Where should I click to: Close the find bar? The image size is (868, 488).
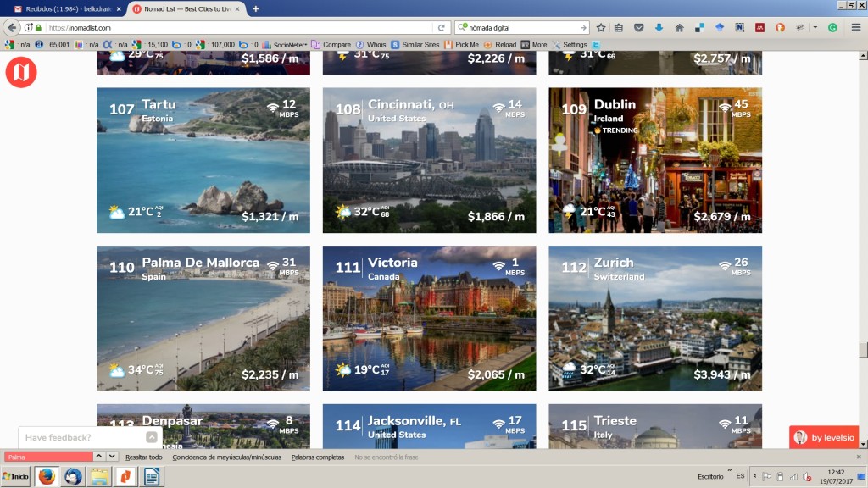pos(859,457)
